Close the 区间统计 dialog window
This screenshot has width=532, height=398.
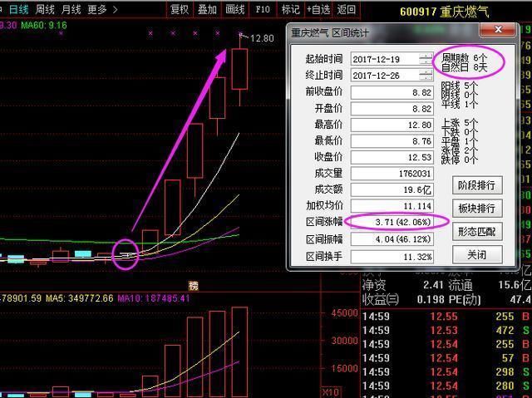pos(498,30)
